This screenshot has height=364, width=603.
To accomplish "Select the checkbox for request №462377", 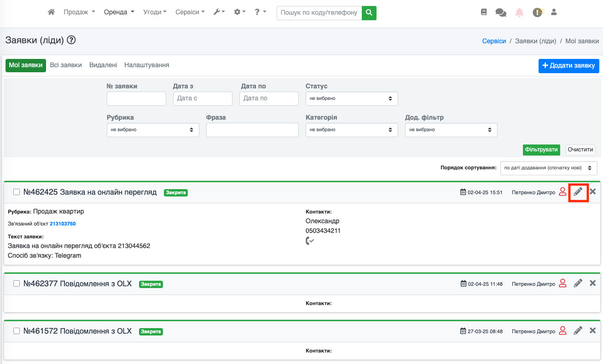I will tap(17, 284).
